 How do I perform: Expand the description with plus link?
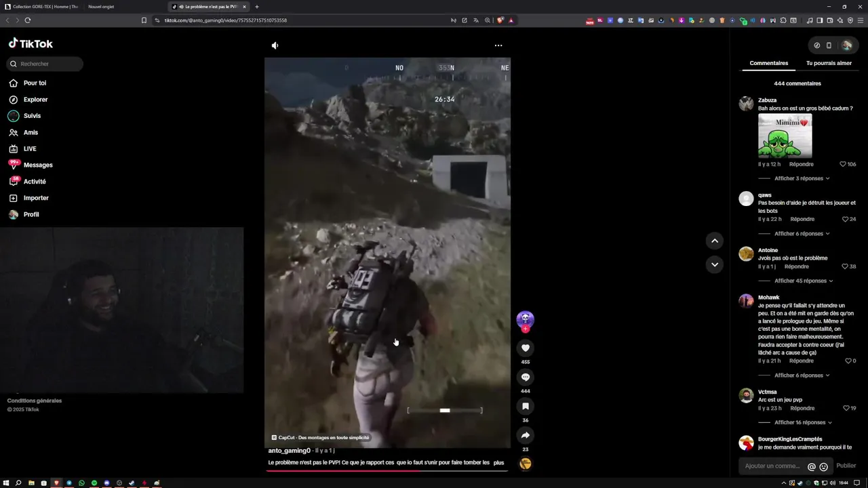(x=499, y=462)
